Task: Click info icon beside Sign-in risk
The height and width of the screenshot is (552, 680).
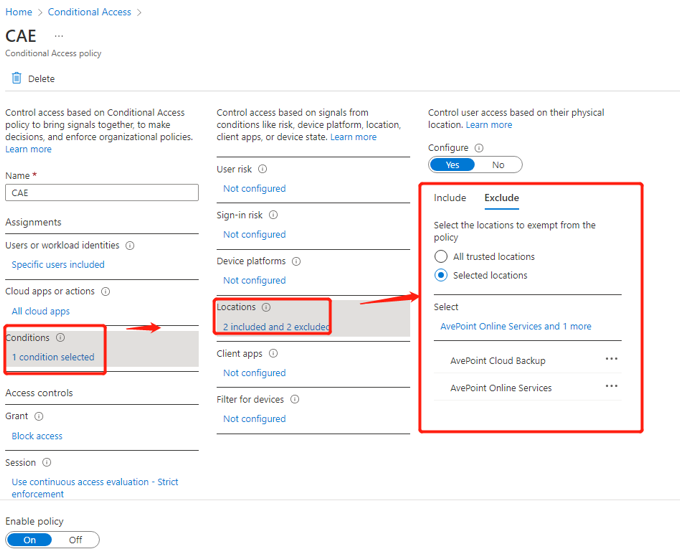Action: [273, 215]
